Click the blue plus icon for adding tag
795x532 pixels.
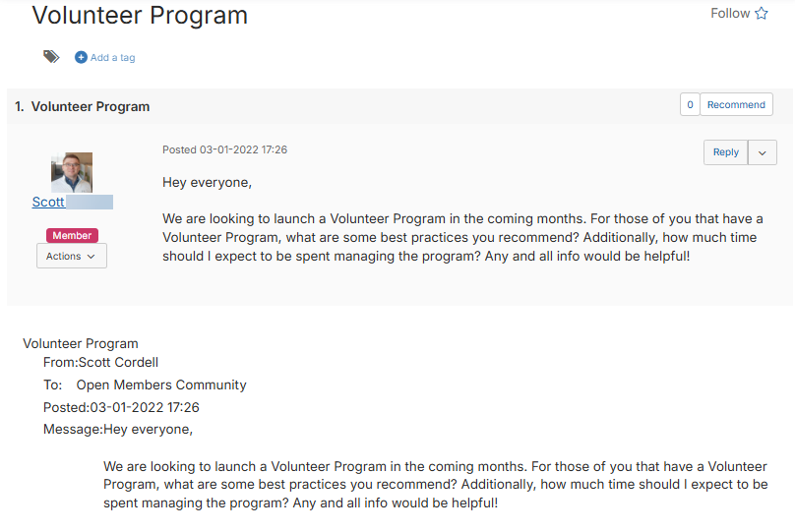[x=81, y=57]
